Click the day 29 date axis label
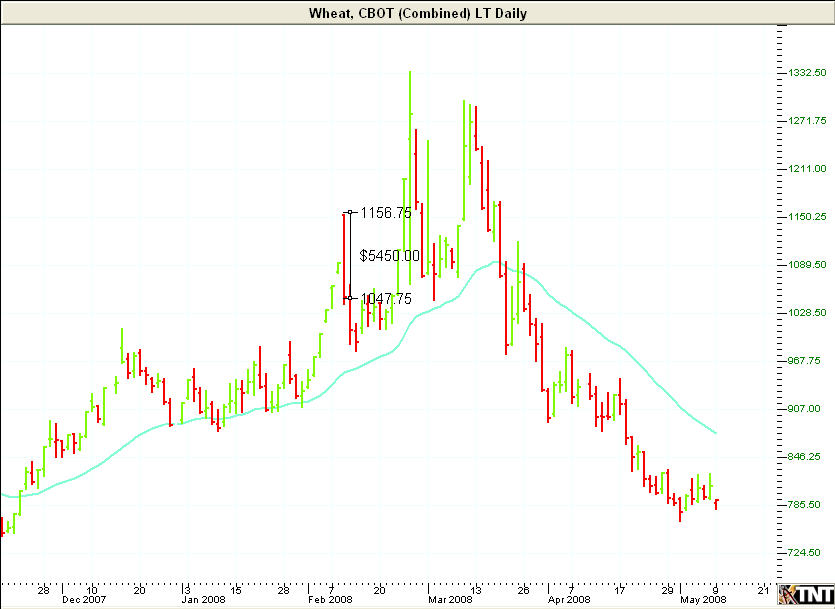This screenshot has height=609, width=835. (x=667, y=590)
